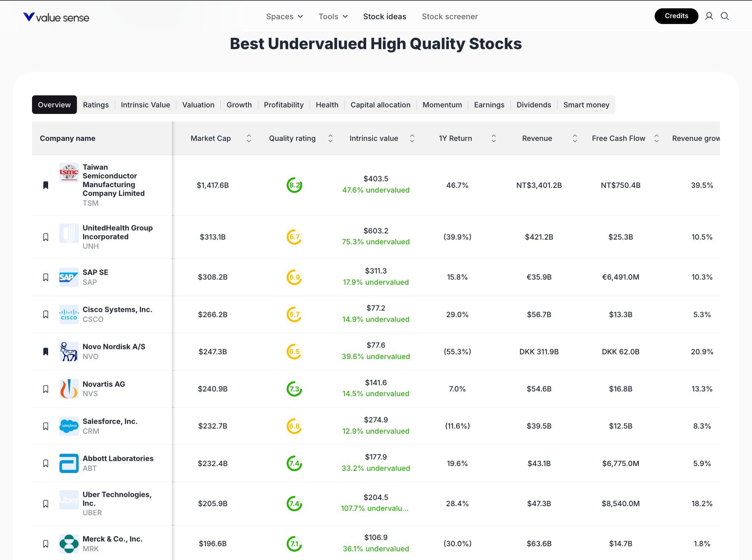The height and width of the screenshot is (560, 752).
Task: Click the Cisco Systems company logo
Action: 69,314
